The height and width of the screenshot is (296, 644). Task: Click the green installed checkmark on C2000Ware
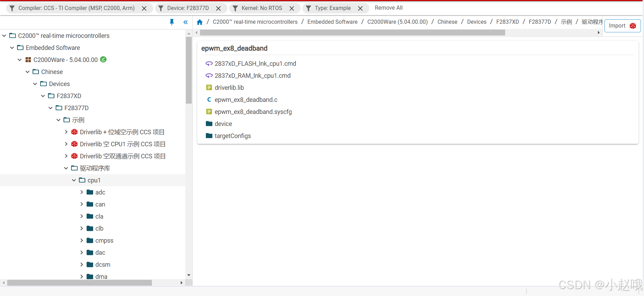tap(103, 60)
